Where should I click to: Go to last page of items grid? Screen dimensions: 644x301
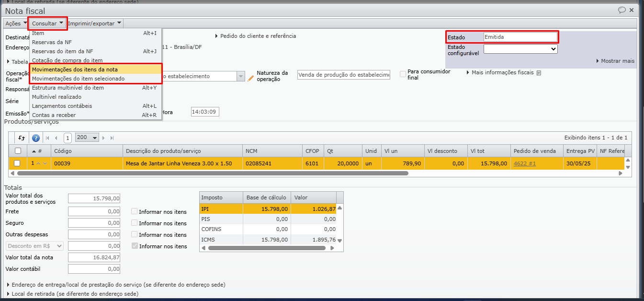tap(112, 138)
